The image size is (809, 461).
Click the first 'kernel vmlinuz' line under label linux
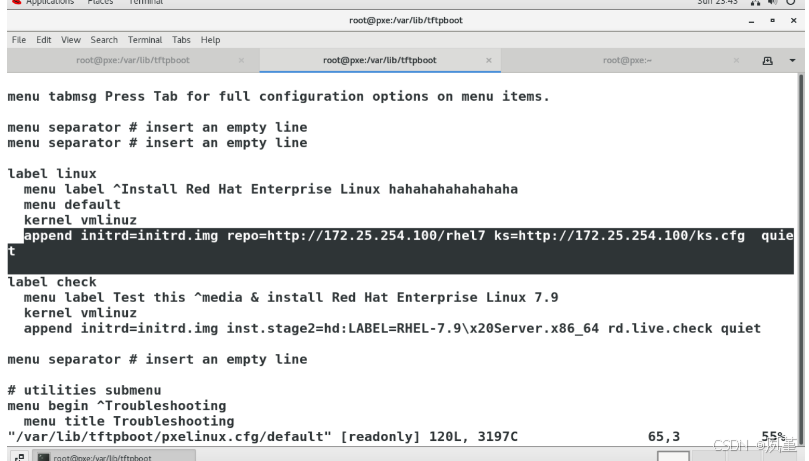(80, 220)
